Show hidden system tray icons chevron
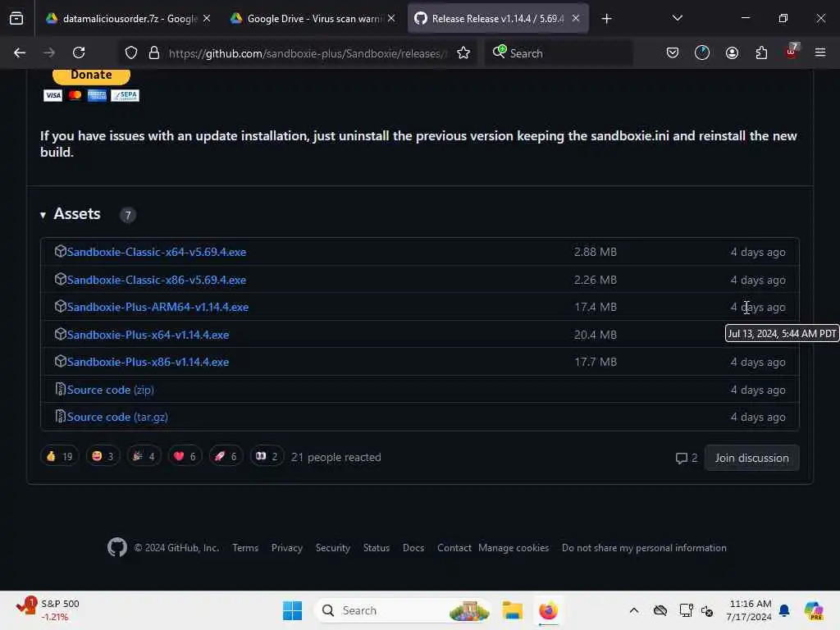Viewport: 840px width, 630px height. [x=634, y=610]
